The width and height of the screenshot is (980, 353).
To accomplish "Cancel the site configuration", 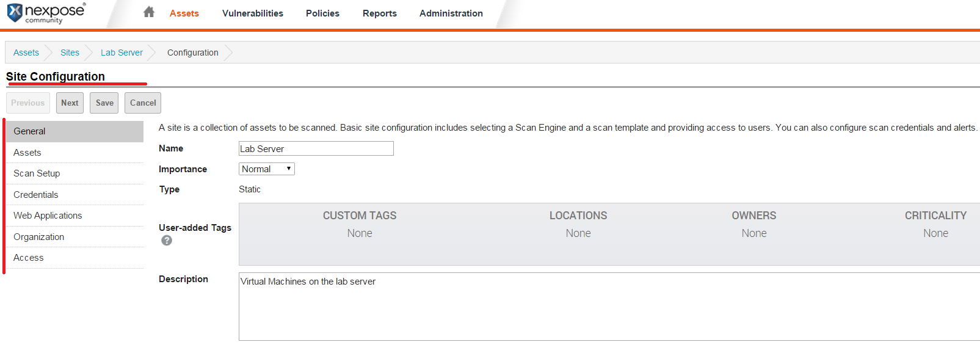I will pos(143,103).
